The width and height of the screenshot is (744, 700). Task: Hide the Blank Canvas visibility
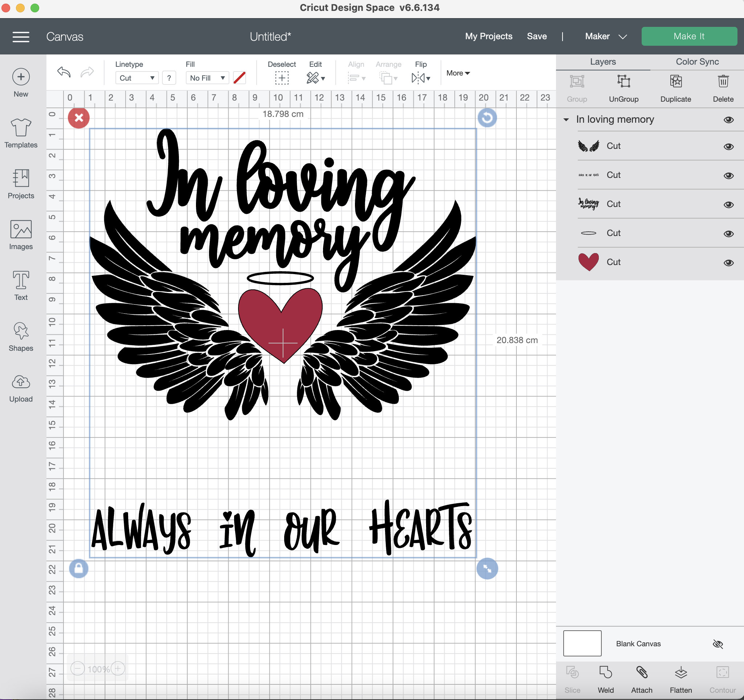click(718, 643)
